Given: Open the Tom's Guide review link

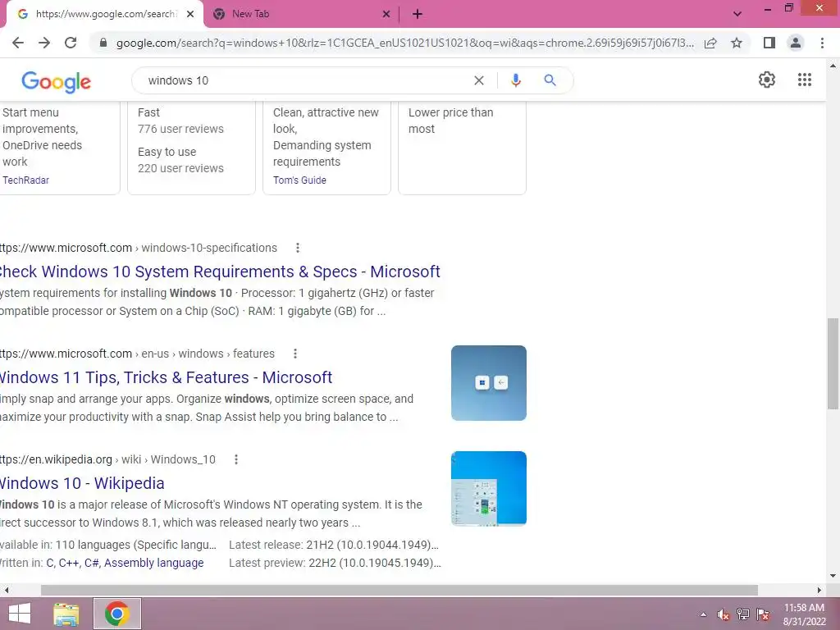Looking at the screenshot, I should (299, 180).
